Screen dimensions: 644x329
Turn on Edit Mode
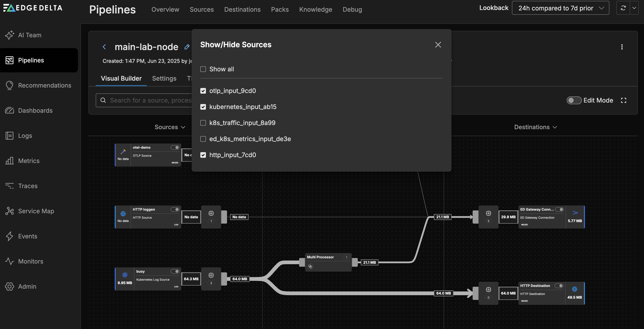pyautogui.click(x=574, y=100)
